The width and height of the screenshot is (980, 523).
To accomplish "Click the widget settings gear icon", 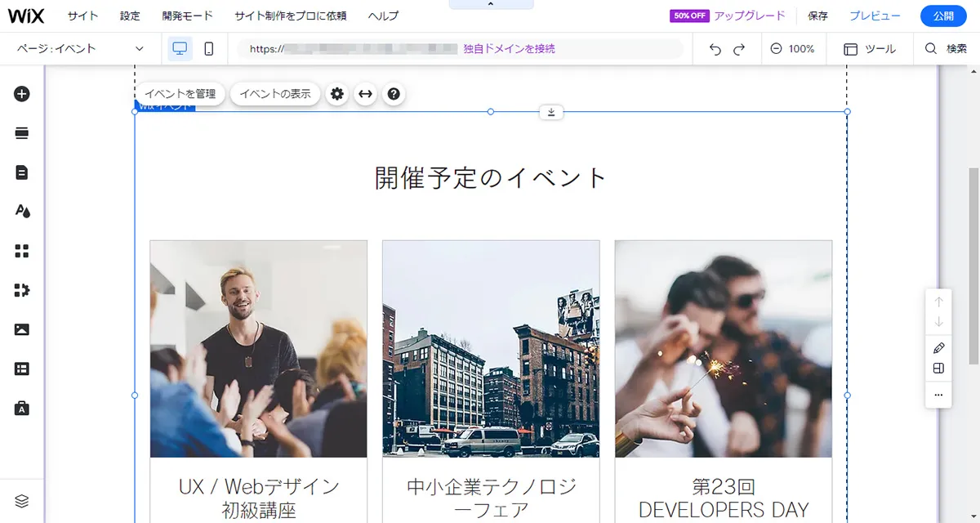I will click(337, 94).
